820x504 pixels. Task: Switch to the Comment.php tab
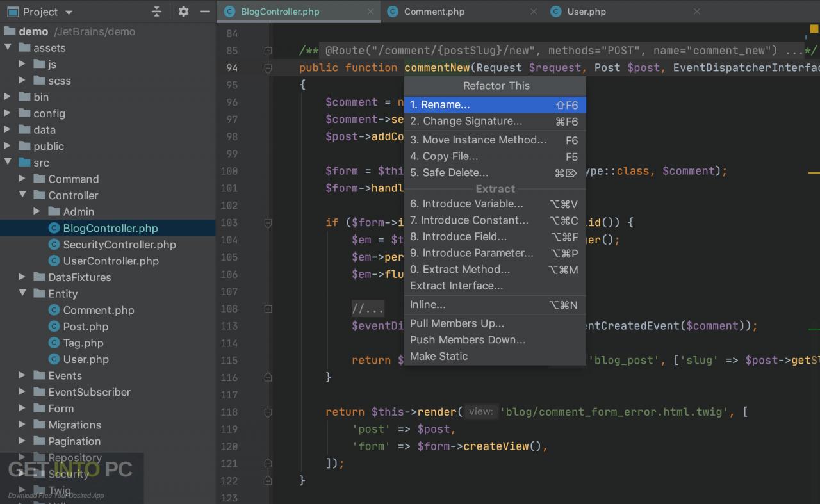pyautogui.click(x=434, y=12)
